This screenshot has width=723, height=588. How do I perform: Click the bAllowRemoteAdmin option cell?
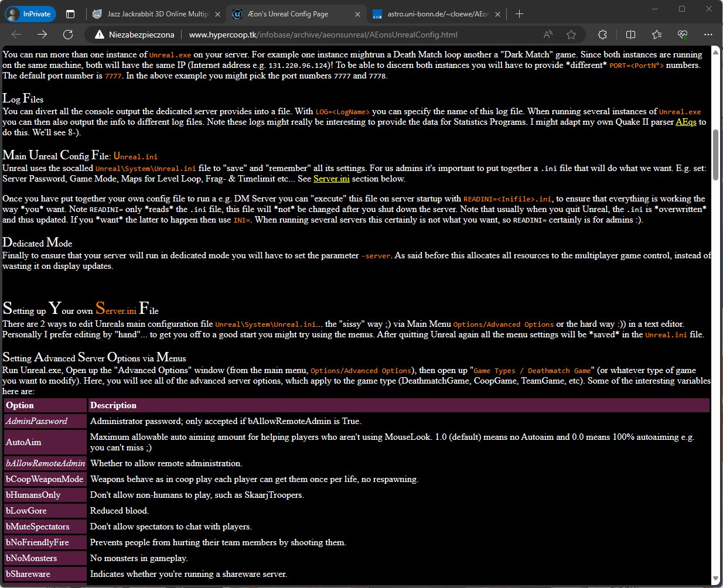click(46, 463)
